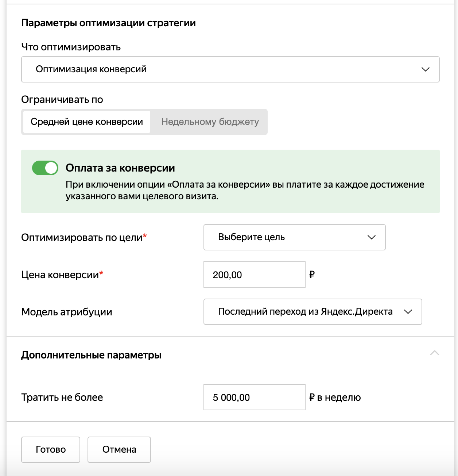Select the Средней цене конверсии tab
The image size is (458, 476).
point(87,122)
